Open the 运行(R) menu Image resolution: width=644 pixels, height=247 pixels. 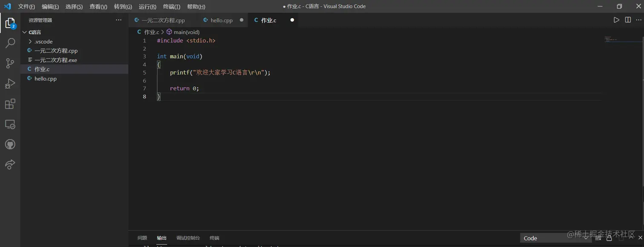147,7
